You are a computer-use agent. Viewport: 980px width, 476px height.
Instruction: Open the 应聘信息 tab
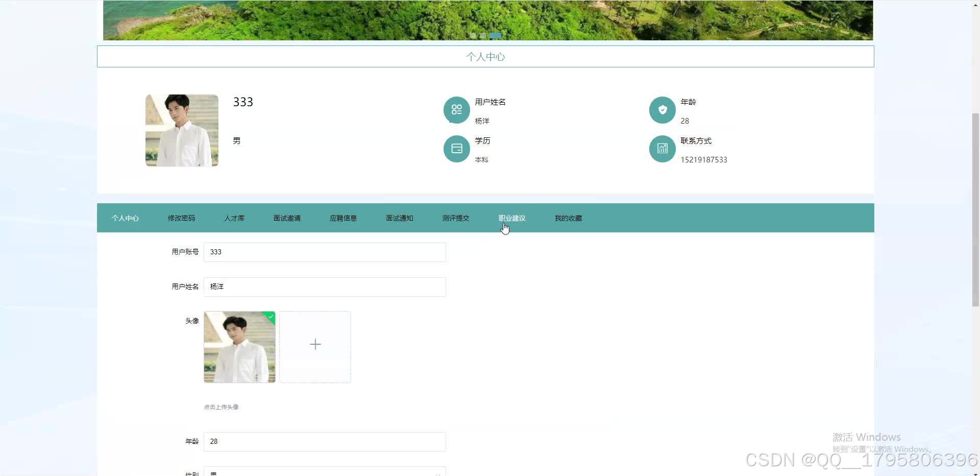[x=343, y=218]
